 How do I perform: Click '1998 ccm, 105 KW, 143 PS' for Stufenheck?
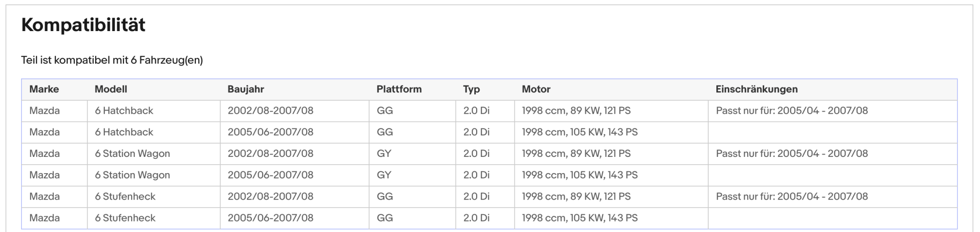coord(580,218)
